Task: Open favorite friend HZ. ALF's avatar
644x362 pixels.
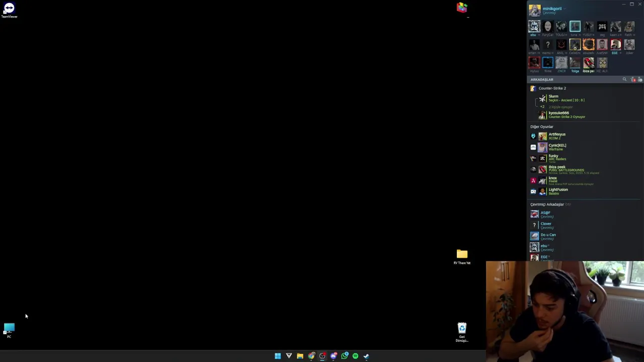Action: coord(602,62)
